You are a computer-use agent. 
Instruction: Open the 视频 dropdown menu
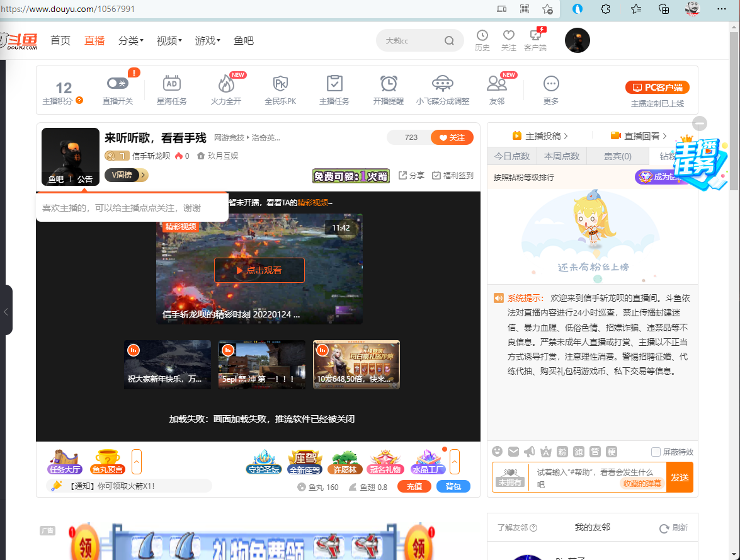point(169,40)
